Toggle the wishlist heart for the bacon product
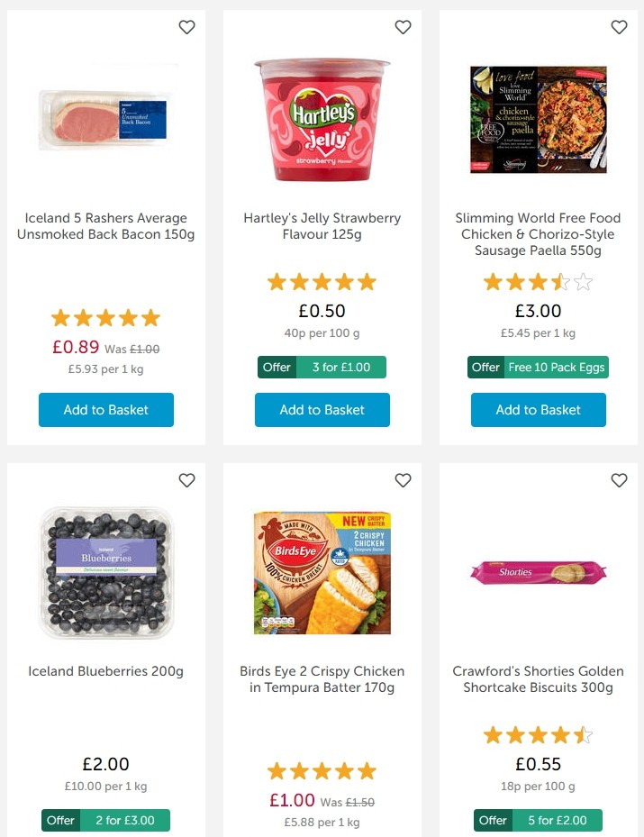Image resolution: width=644 pixels, height=837 pixels. (187, 27)
